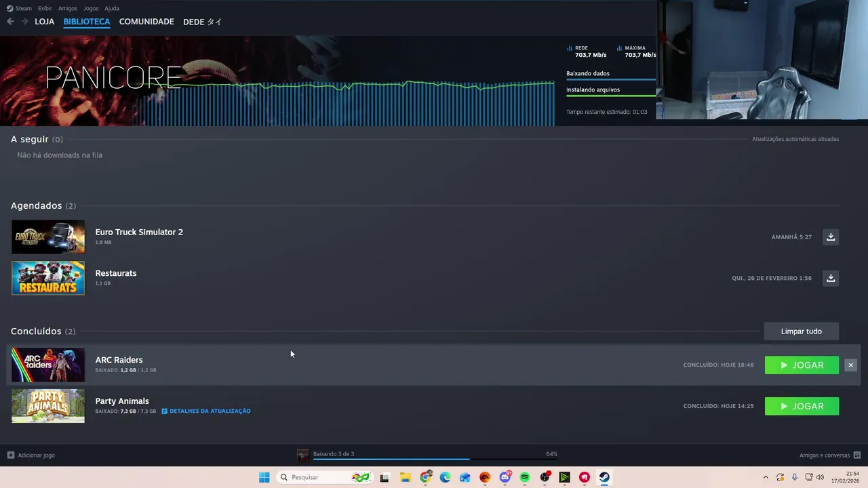This screenshot has width=868, height=488.
Task: Open the volume control in the tray
Action: [820, 477]
